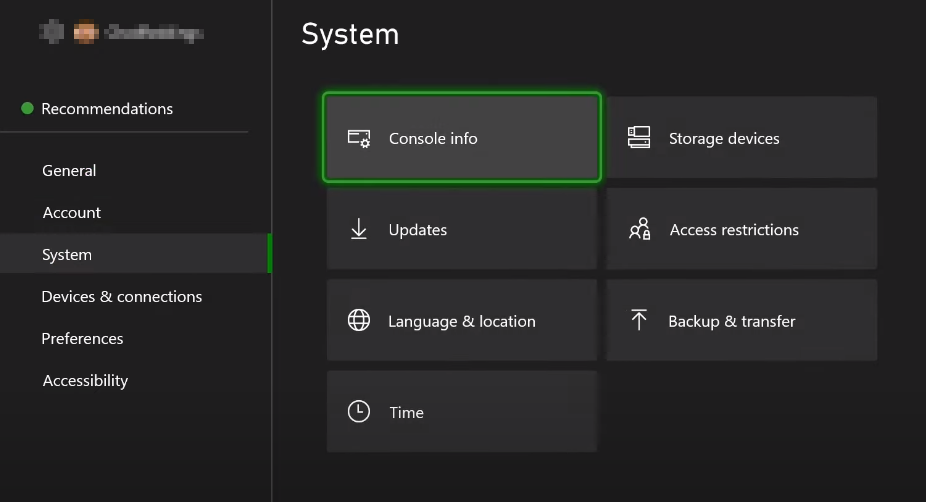Switch to the Account settings section

click(x=72, y=213)
